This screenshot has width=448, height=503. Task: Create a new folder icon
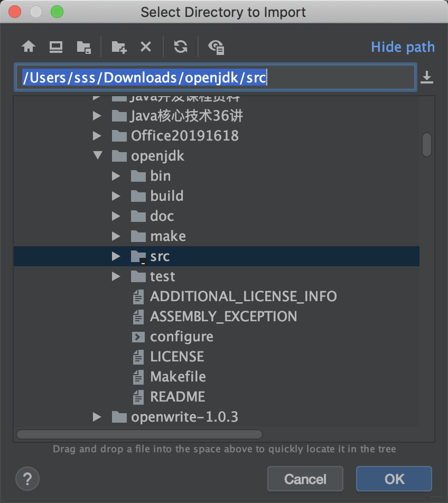click(x=119, y=47)
